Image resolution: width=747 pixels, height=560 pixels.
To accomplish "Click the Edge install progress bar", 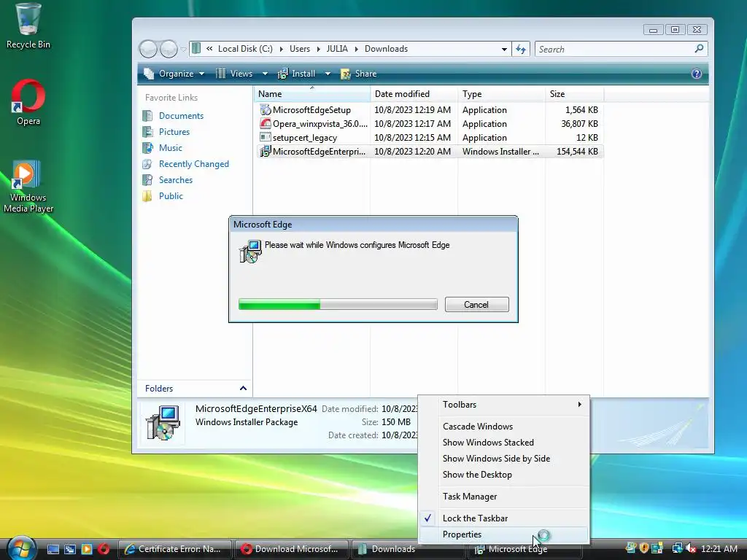I will click(x=338, y=304).
